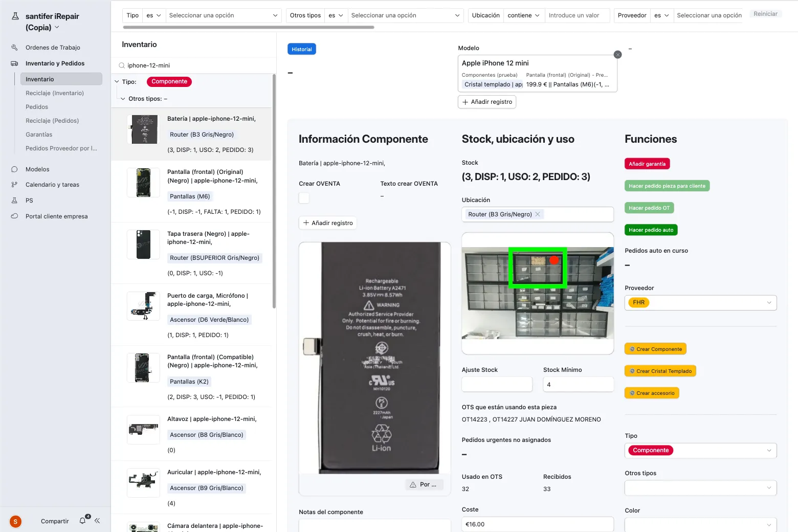Click the Crear Cristal Templado button
Viewport: 798px width, 532px height.
[x=660, y=370]
